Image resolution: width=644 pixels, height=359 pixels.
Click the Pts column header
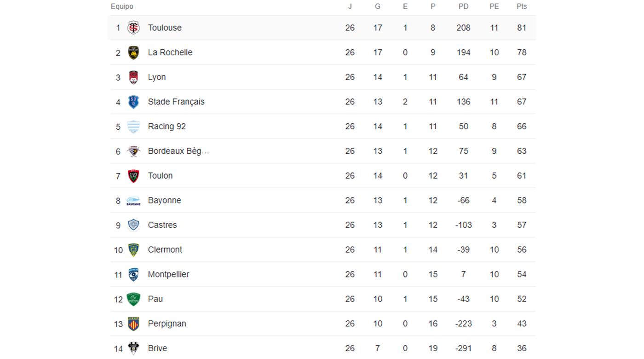[522, 6]
